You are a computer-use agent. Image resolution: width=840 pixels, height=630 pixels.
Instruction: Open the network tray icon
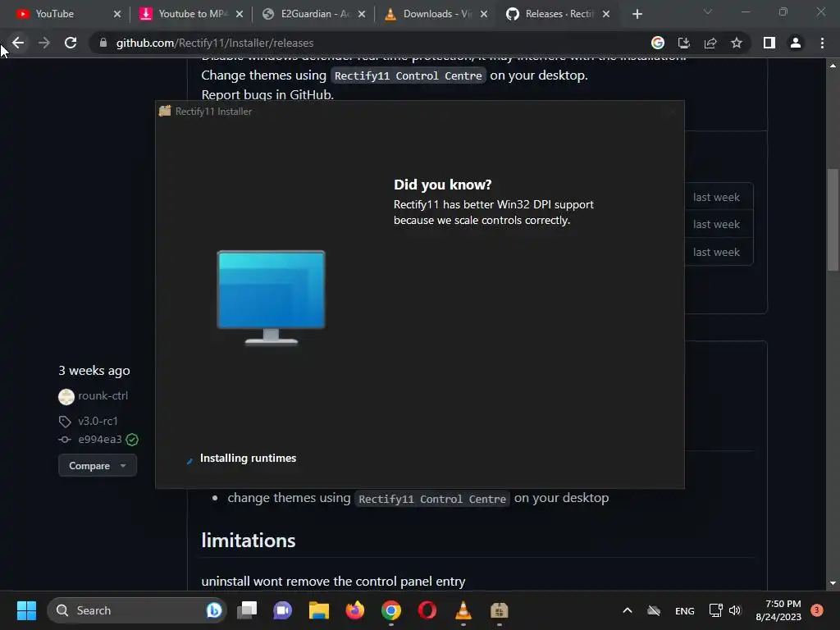[x=715, y=610]
